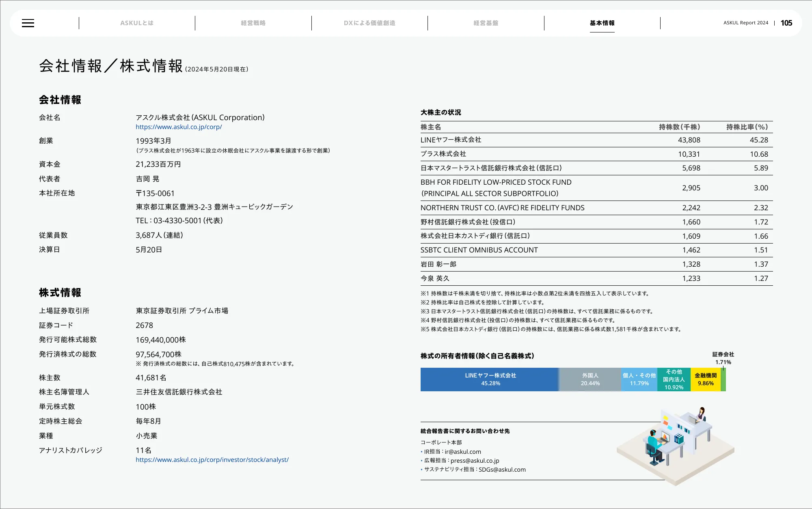
Task: Switch to the DXによる価値創造 tab
Action: pyautogui.click(x=369, y=23)
